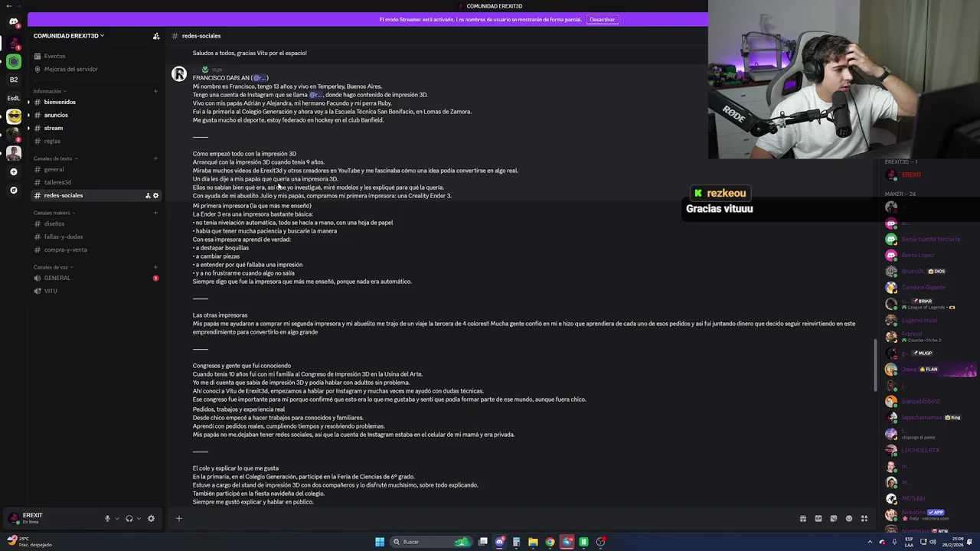The width and height of the screenshot is (980, 551).
Task: Click Desactivar streamer mode button
Action: [x=602, y=19]
